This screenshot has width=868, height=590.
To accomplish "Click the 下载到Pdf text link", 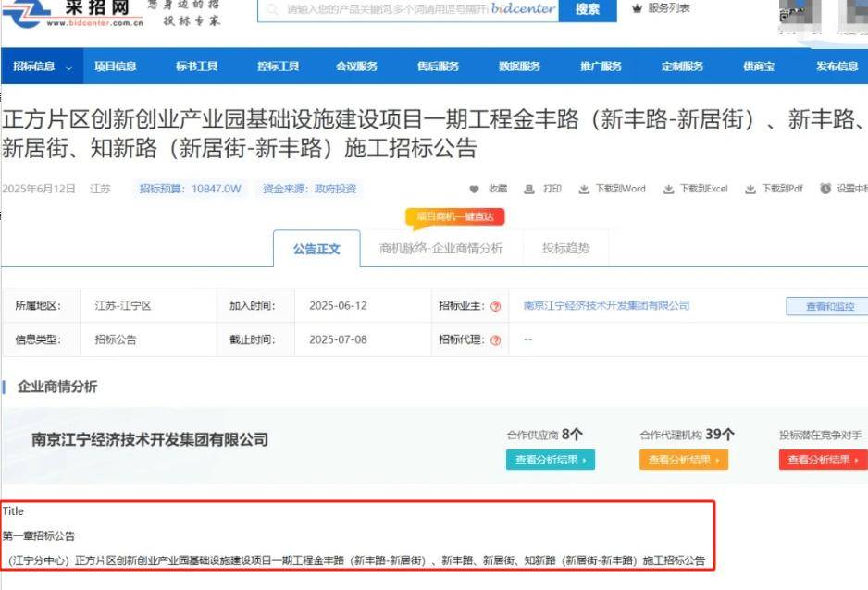I will click(782, 189).
